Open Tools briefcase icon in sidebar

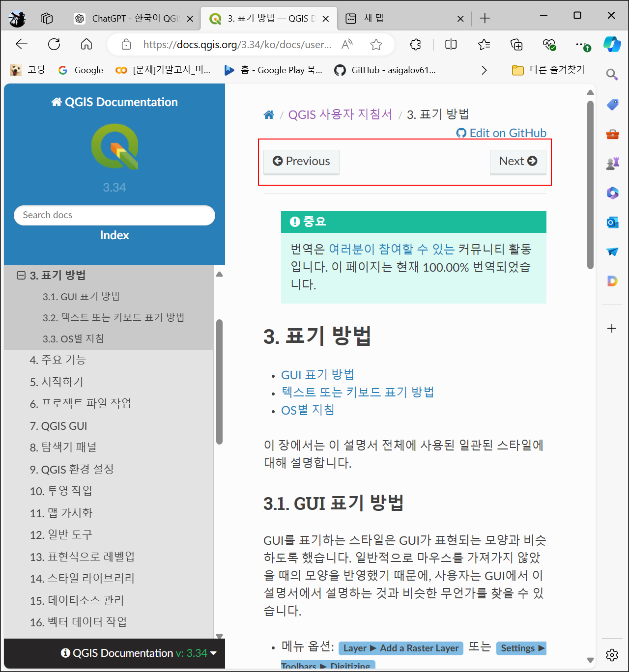click(x=612, y=134)
